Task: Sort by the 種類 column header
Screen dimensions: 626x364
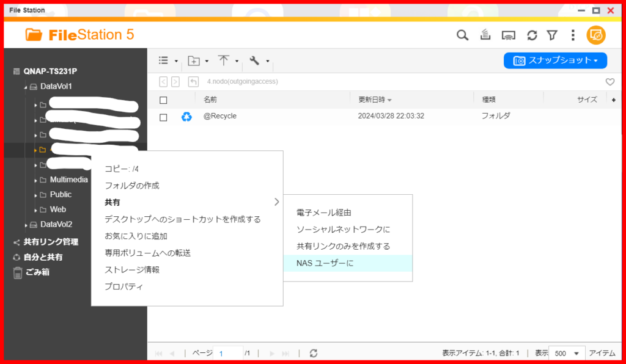Action: click(488, 100)
